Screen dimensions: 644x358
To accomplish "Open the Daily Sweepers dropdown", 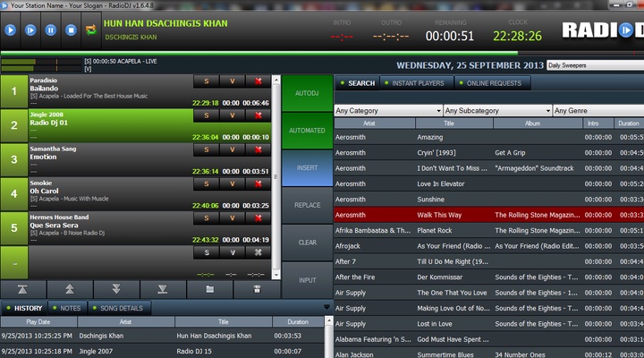I will (x=595, y=65).
